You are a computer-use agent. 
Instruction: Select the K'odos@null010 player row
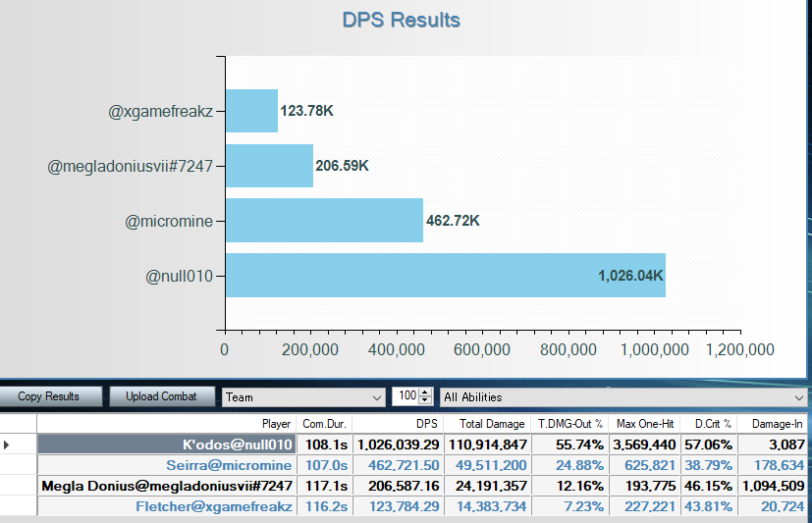165,445
